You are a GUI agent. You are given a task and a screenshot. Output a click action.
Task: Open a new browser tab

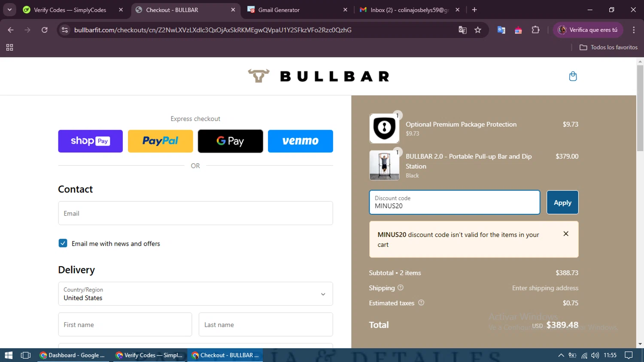coord(474,9)
